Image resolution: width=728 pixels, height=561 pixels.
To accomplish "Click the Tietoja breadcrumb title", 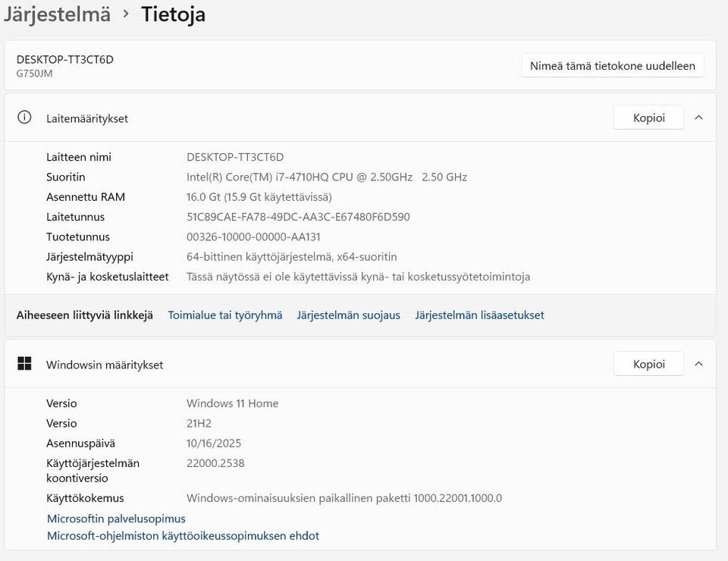I will [173, 14].
